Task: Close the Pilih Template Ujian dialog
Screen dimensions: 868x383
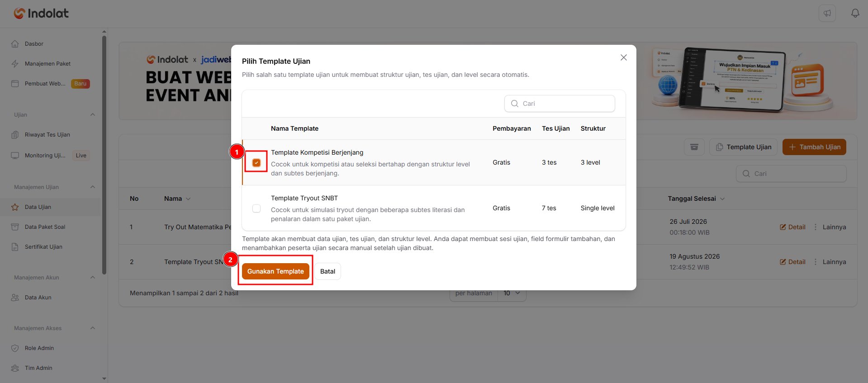Action: click(623, 57)
